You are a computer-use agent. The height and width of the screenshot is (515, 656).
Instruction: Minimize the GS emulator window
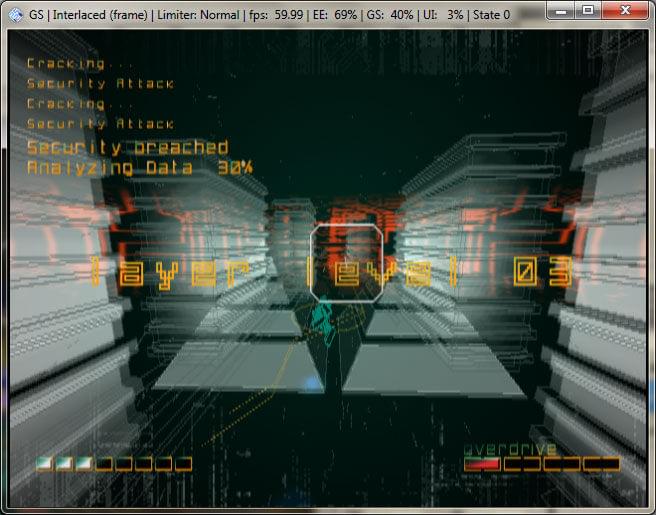pos(561,11)
